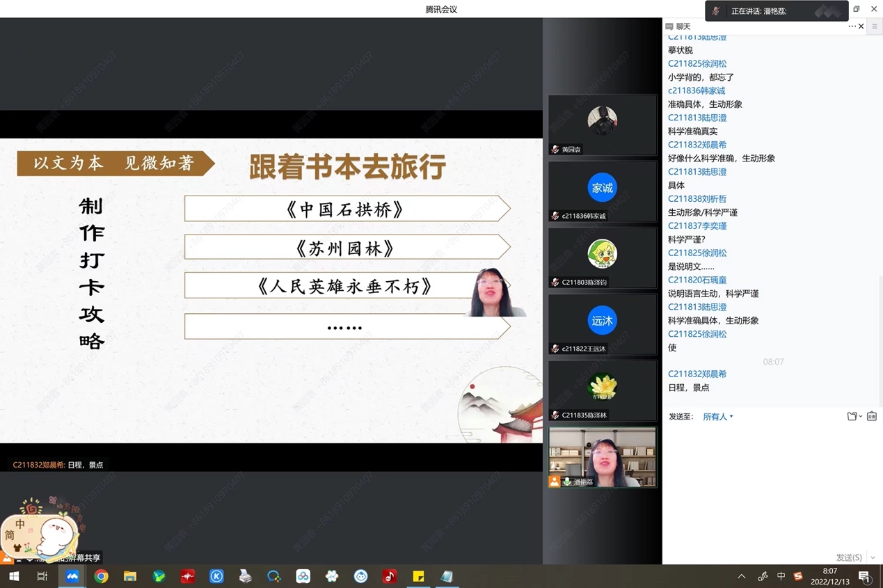
Task: Open the yellow sticky notes taskbar app
Action: click(418, 576)
